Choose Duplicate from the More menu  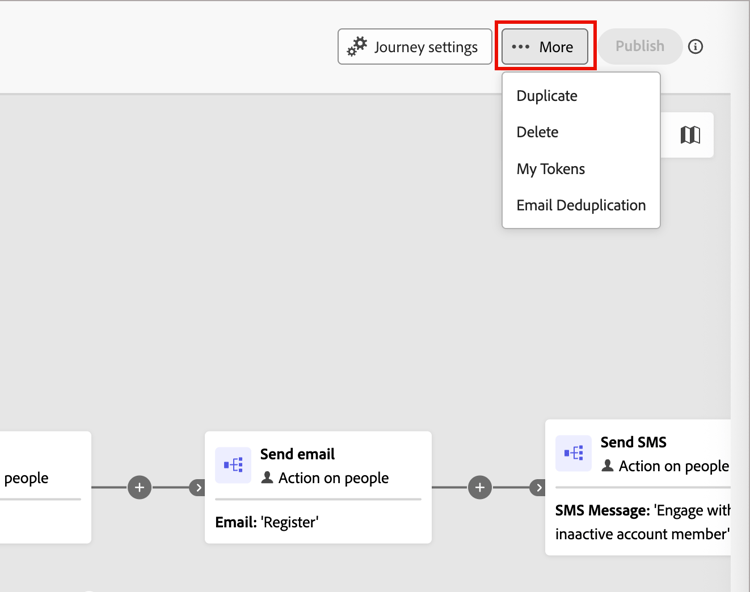coord(581,96)
